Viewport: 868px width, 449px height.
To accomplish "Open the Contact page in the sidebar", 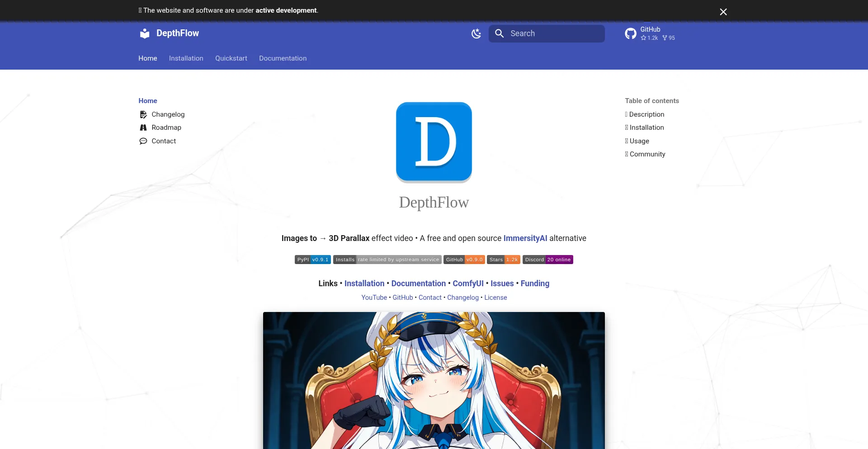I will [163, 141].
